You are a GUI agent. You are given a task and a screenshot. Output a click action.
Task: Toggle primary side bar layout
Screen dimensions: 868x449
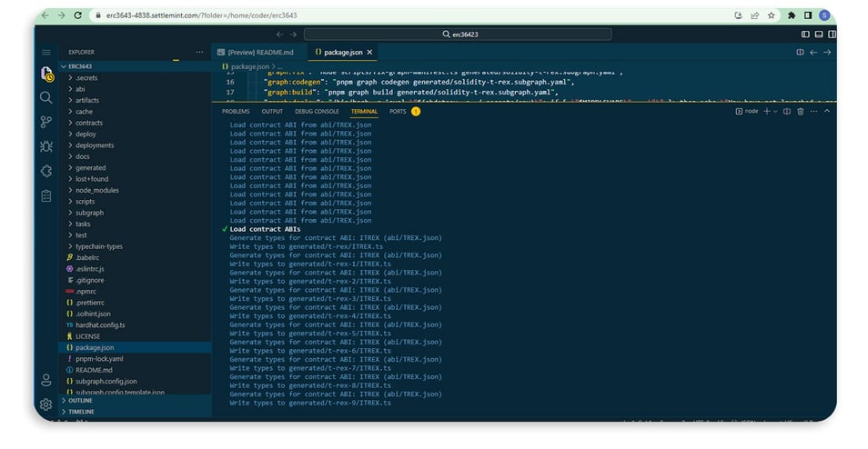805,35
